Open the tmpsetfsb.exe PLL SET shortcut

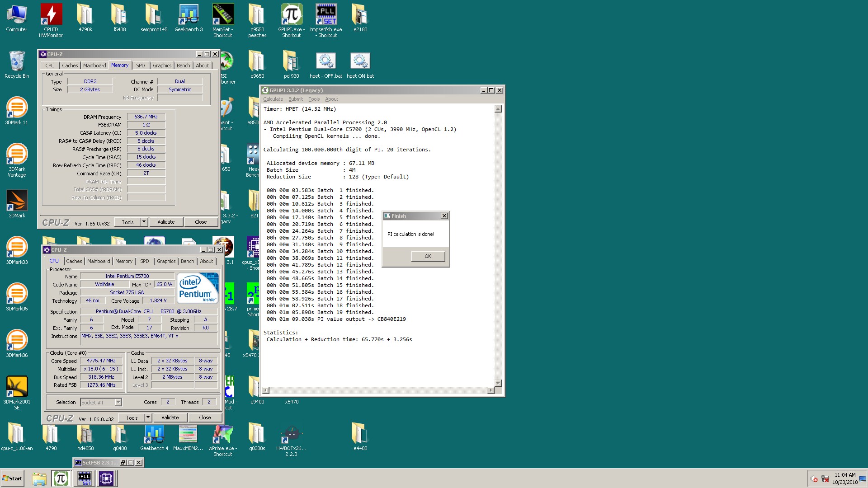pos(326,20)
